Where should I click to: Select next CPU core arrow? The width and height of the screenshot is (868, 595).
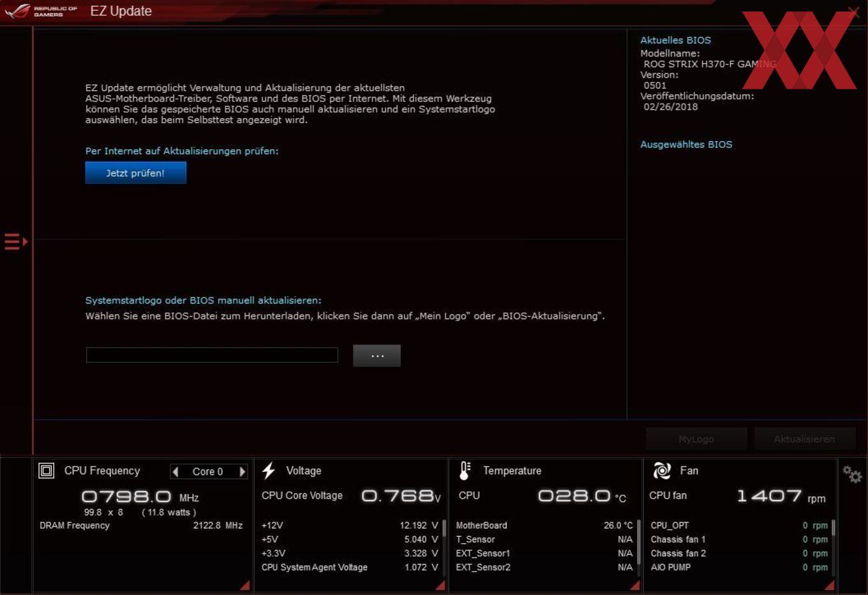click(x=242, y=471)
